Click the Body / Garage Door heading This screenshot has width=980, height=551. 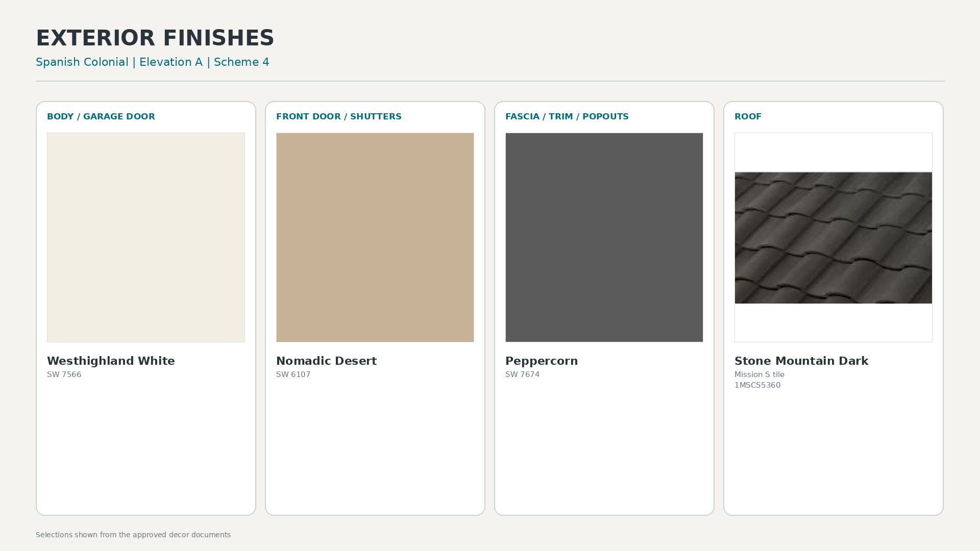coord(101,116)
